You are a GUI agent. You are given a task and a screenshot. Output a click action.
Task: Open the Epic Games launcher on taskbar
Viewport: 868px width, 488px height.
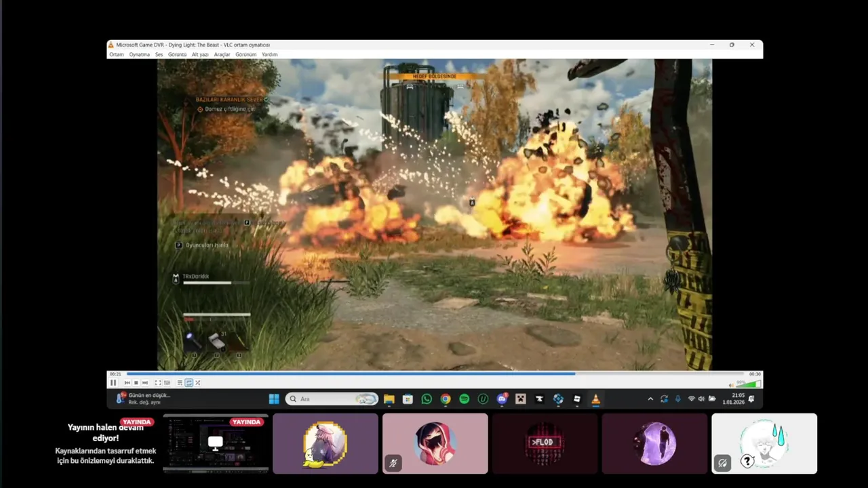539,399
